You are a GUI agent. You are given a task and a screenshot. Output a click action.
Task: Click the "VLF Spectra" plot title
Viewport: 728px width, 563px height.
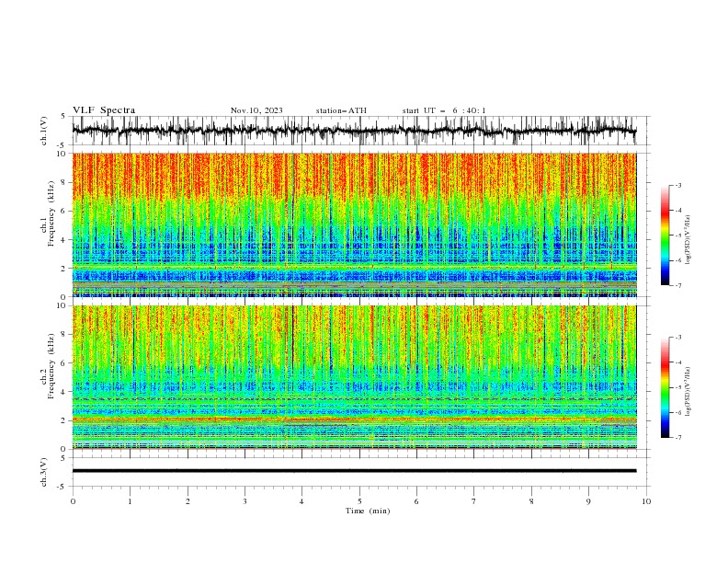point(104,110)
